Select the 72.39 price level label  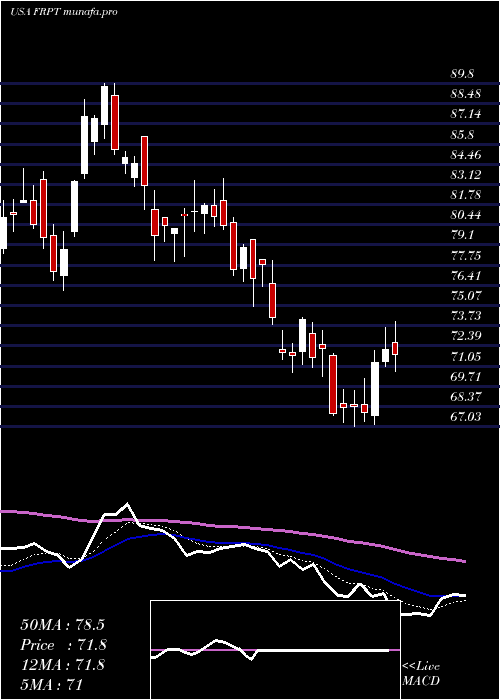466,336
